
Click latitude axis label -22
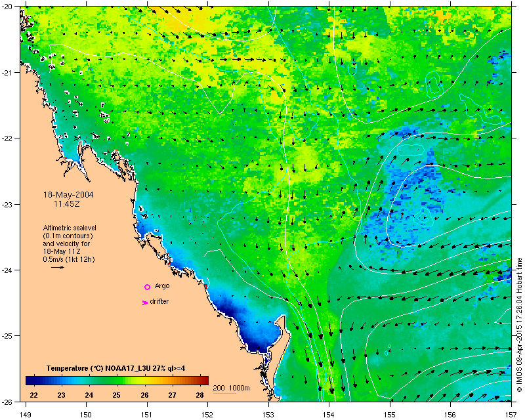pos(7,138)
